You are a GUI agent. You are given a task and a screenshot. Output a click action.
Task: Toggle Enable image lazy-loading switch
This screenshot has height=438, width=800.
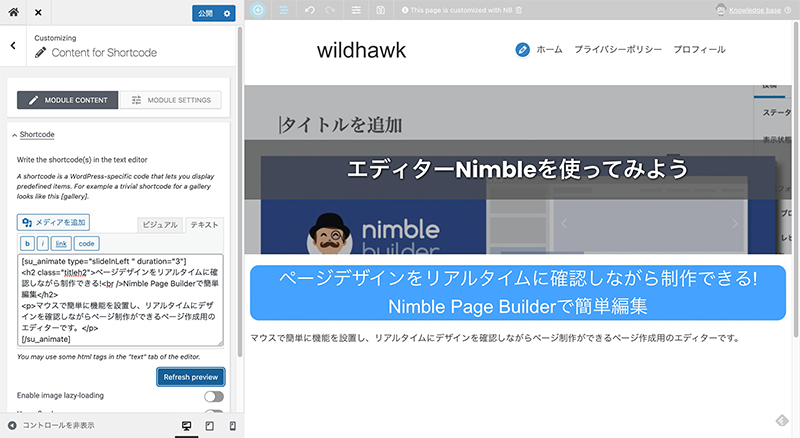point(213,397)
